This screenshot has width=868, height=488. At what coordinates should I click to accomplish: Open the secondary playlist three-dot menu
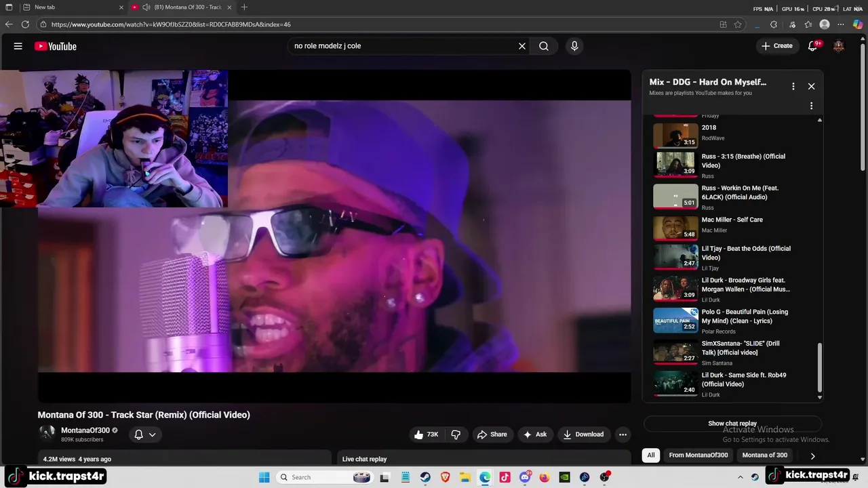point(811,106)
